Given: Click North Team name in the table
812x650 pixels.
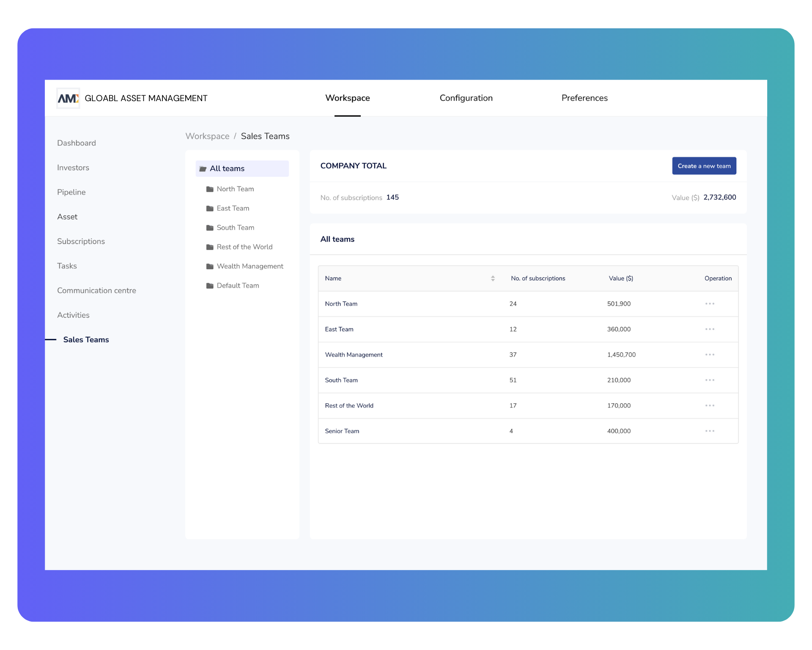Looking at the screenshot, I should [341, 304].
